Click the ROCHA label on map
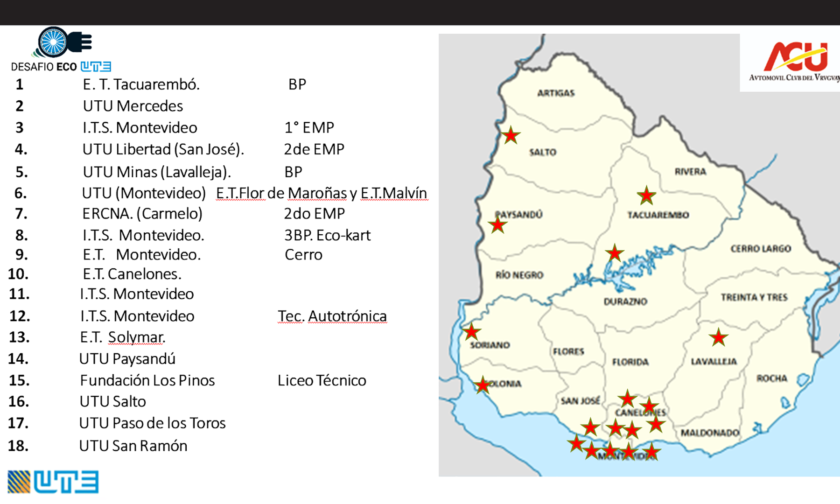Screen dimensions: 840x504 pos(772,378)
